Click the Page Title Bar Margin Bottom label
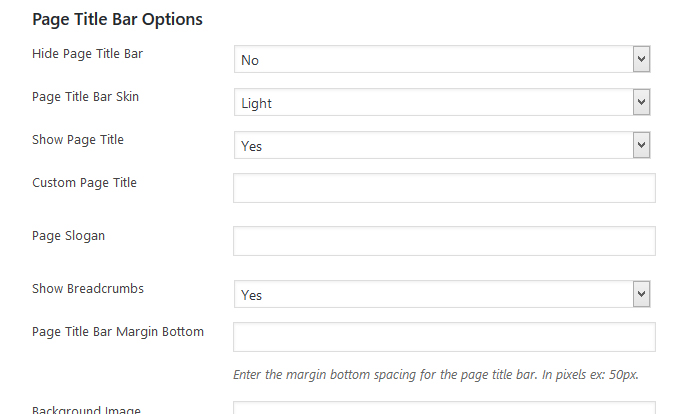This screenshot has height=414, width=700. 118,332
